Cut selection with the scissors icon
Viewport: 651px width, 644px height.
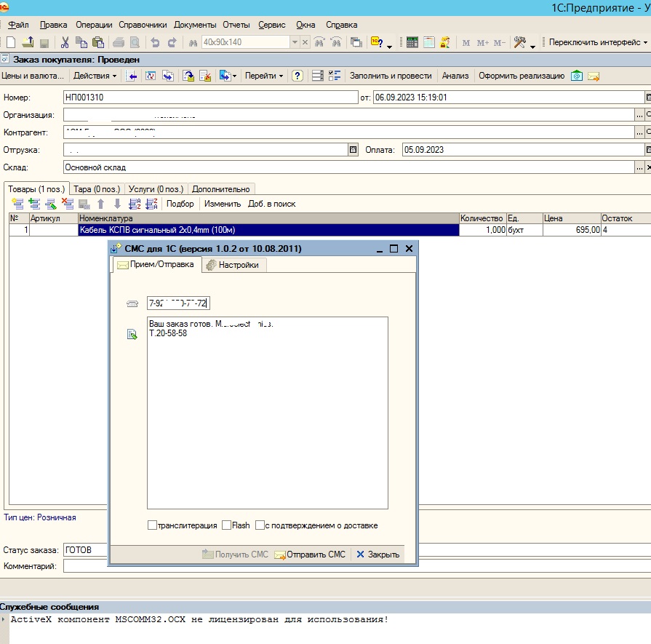point(65,42)
